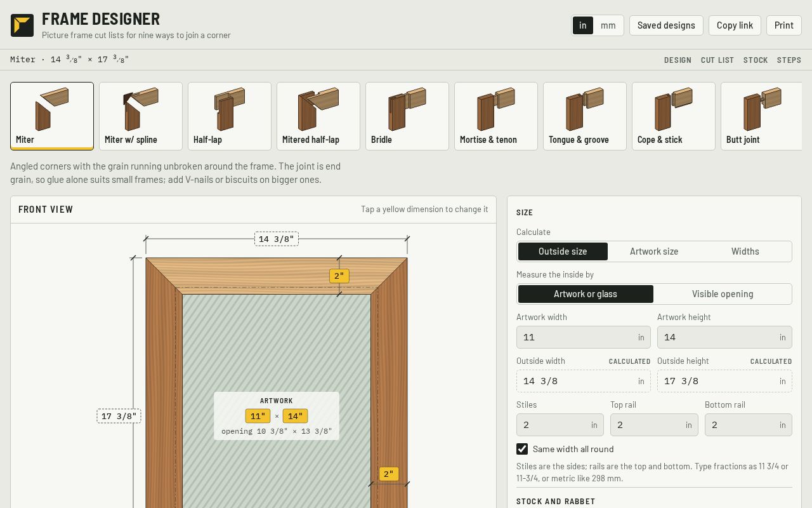Jump to the Design section

(678, 60)
